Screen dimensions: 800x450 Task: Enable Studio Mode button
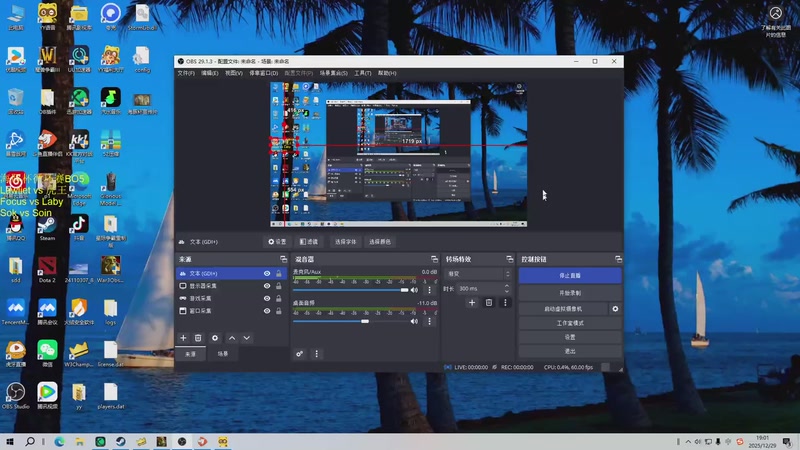pyautogui.click(x=570, y=323)
